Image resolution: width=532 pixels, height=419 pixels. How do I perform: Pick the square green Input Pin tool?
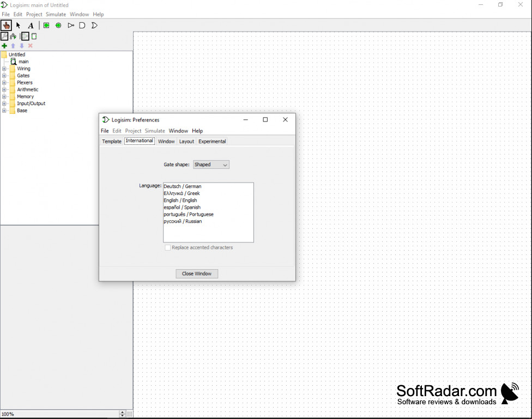coord(46,26)
